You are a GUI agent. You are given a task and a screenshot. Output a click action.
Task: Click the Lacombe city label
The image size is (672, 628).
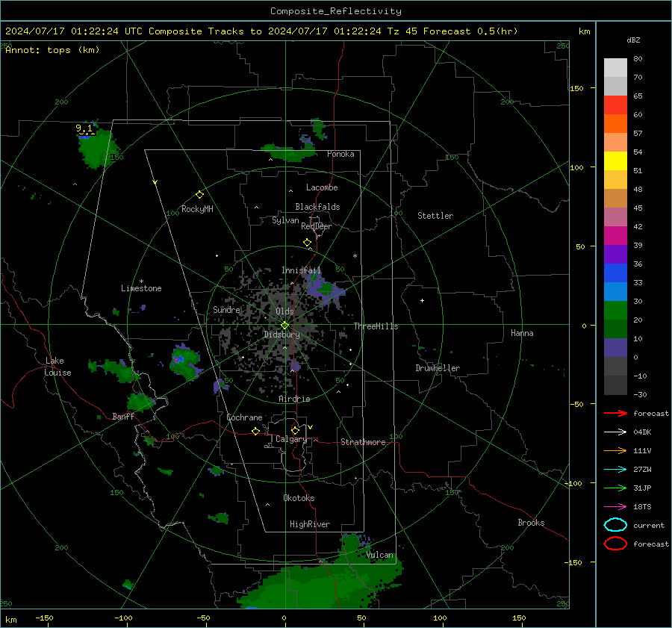pos(322,187)
